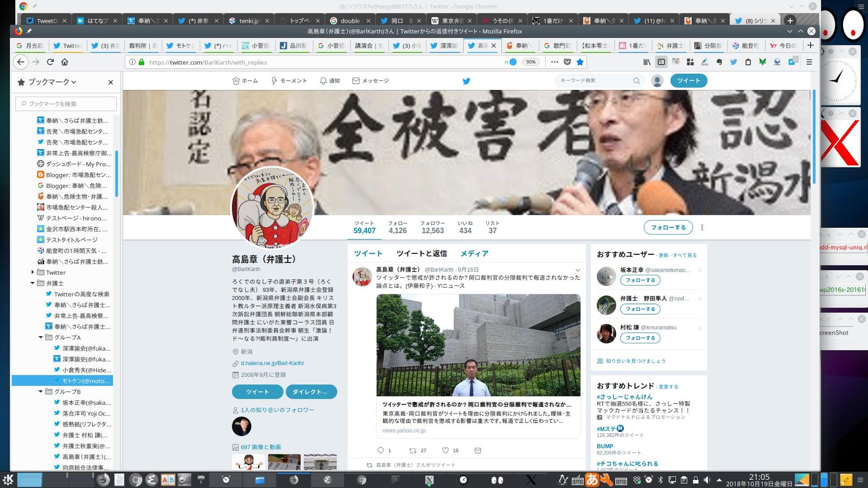Collapse the 弁護士 bookmark folder
This screenshot has height=488, width=868.
(33, 283)
